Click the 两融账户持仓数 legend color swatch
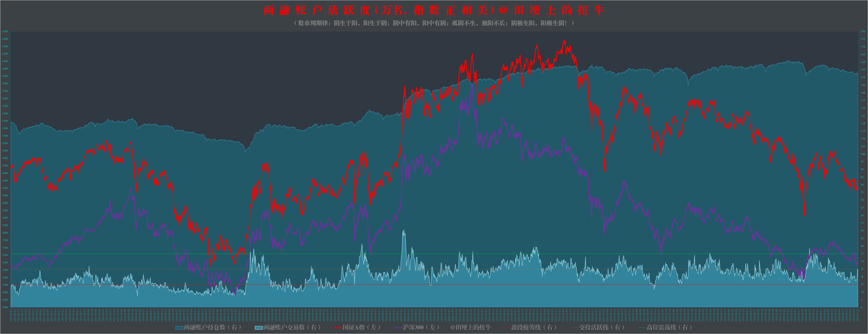This screenshot has width=868, height=334. (179, 328)
